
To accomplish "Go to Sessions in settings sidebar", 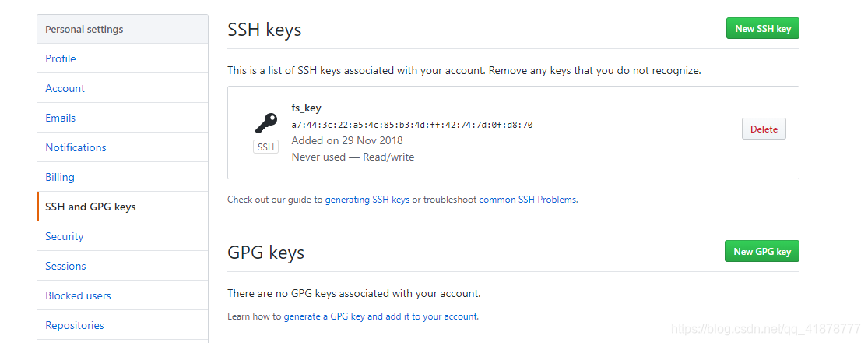I will point(122,266).
